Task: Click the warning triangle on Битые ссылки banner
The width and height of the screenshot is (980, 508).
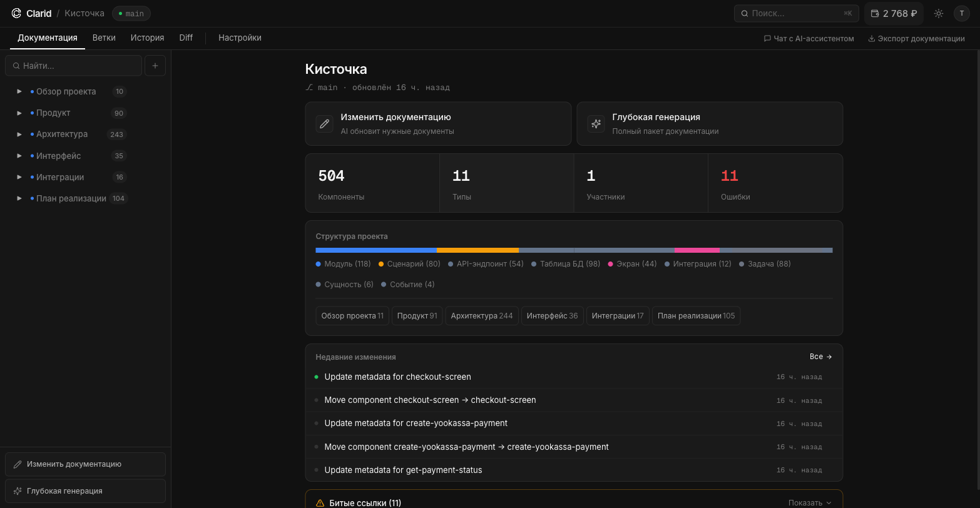Action: click(320, 502)
